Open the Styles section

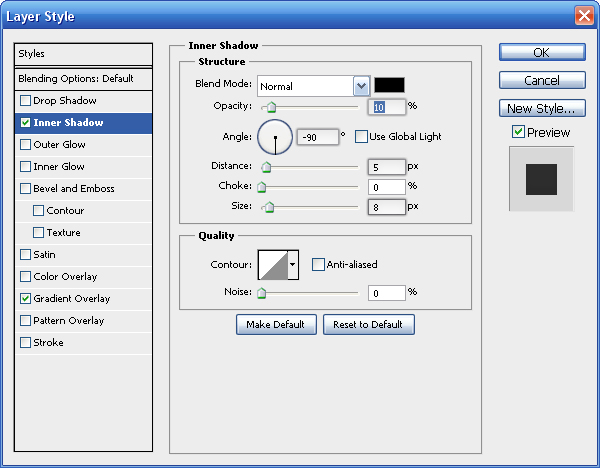[83, 54]
